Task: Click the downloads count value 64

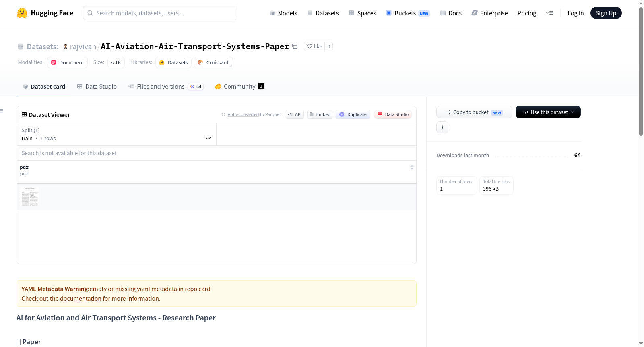Action: point(578,155)
